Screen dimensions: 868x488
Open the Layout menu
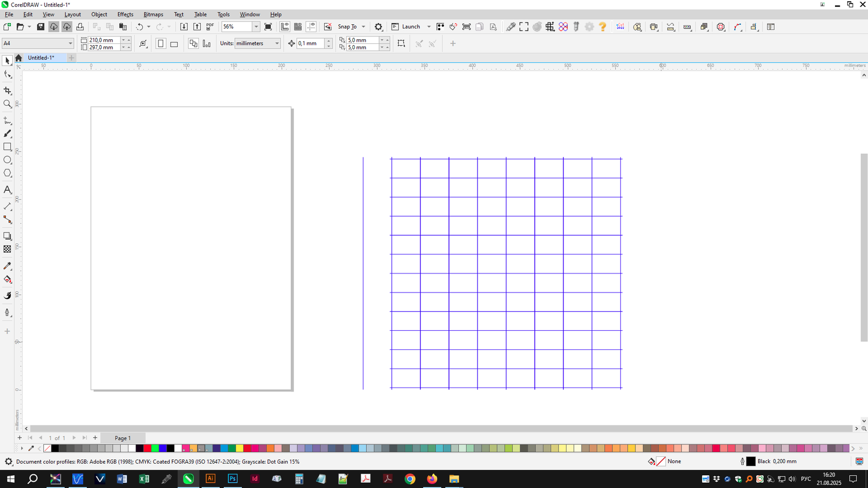pos(72,14)
